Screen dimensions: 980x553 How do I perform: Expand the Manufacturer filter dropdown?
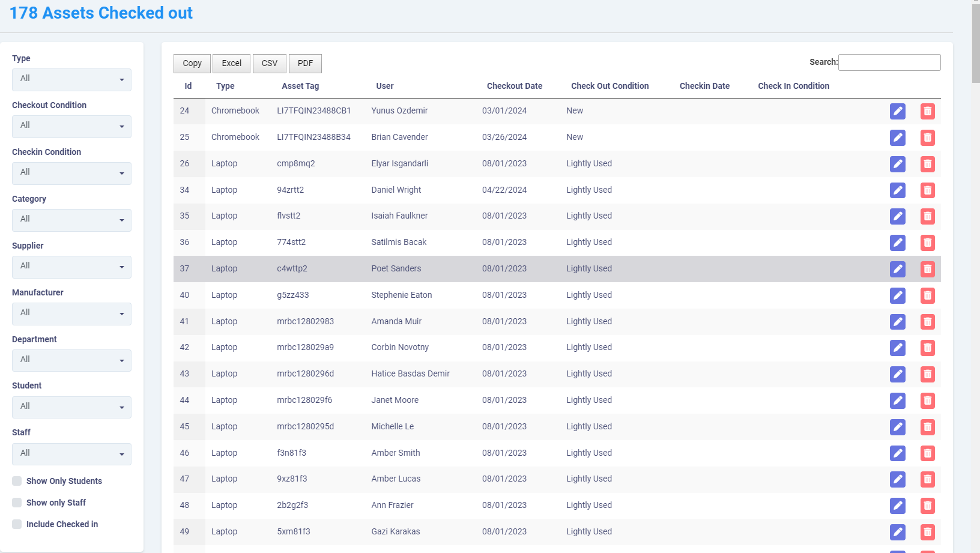coord(71,314)
